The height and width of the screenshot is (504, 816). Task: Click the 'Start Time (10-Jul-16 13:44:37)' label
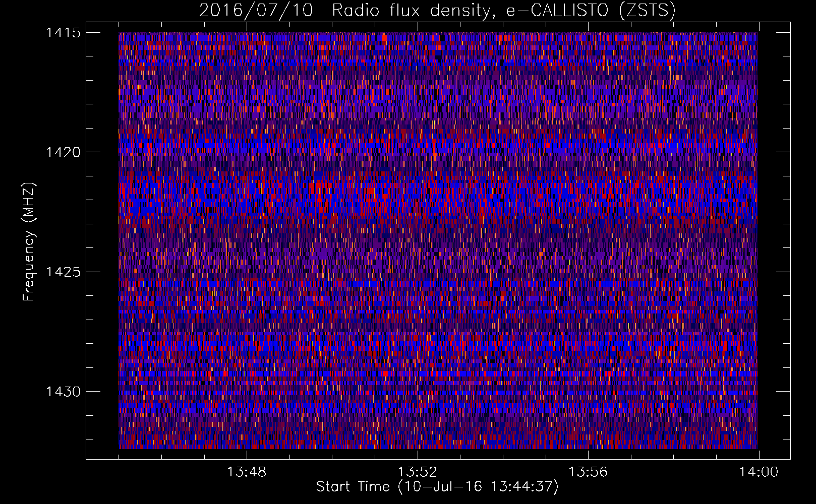point(437,487)
